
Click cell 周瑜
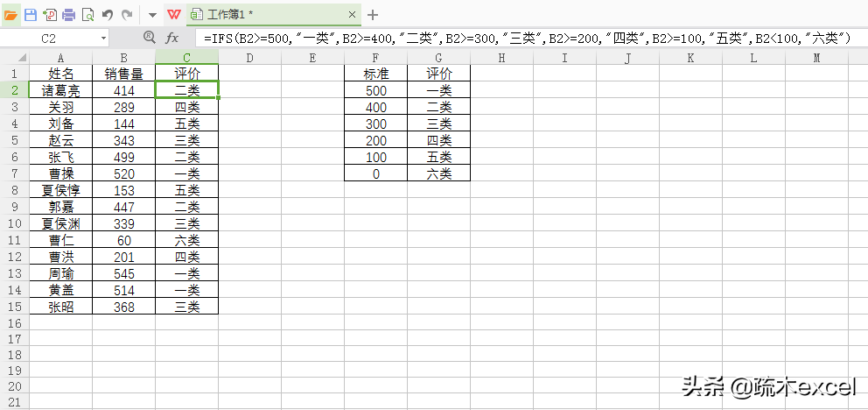point(61,273)
